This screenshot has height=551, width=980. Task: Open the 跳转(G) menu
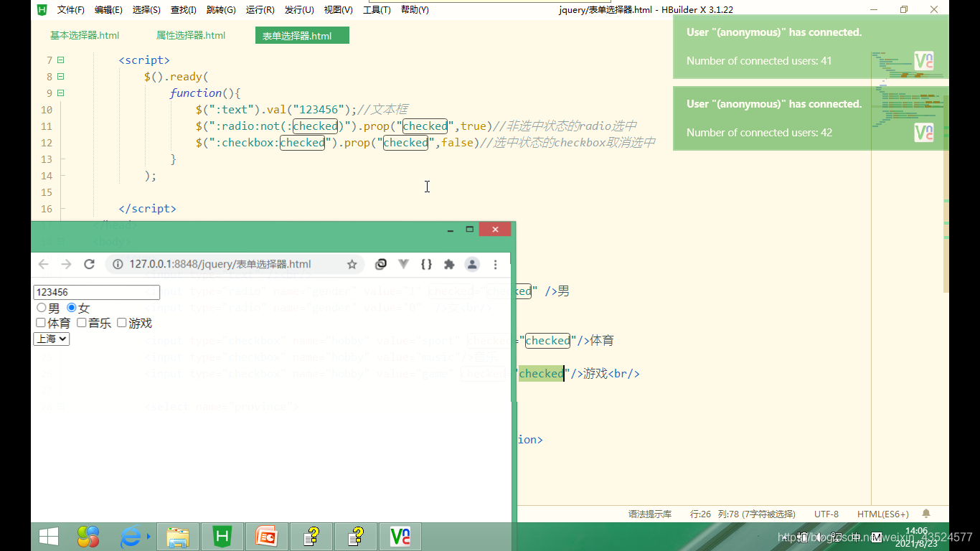tap(221, 10)
